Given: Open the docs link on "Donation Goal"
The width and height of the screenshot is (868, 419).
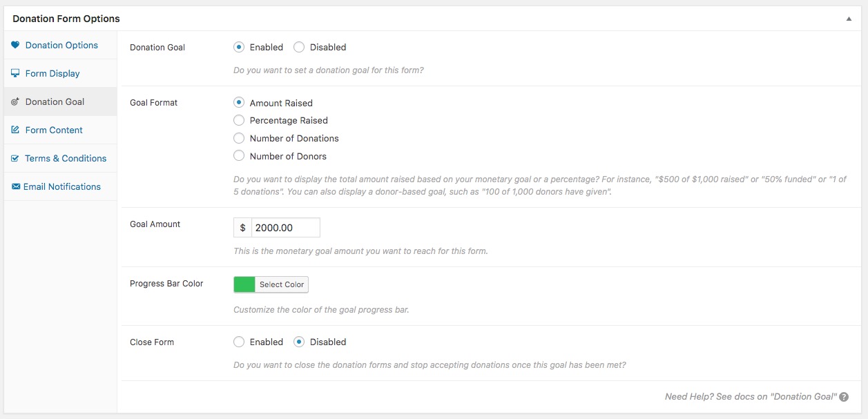Looking at the screenshot, I should [x=751, y=397].
